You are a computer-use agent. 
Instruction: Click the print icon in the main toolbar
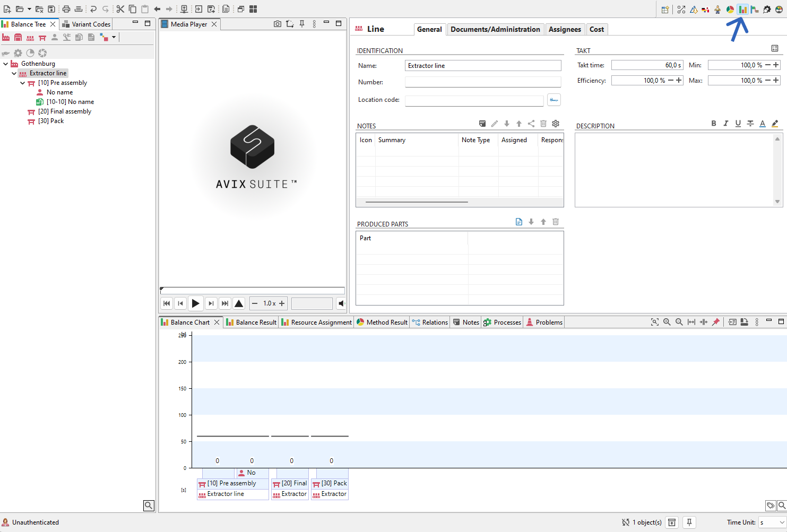[x=66, y=9]
